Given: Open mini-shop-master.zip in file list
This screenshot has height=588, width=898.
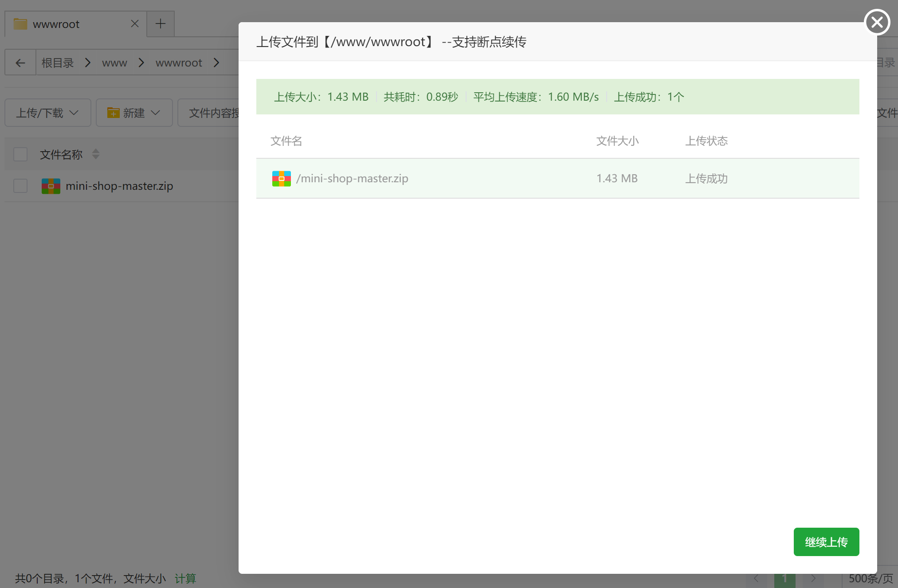Looking at the screenshot, I should (x=119, y=186).
